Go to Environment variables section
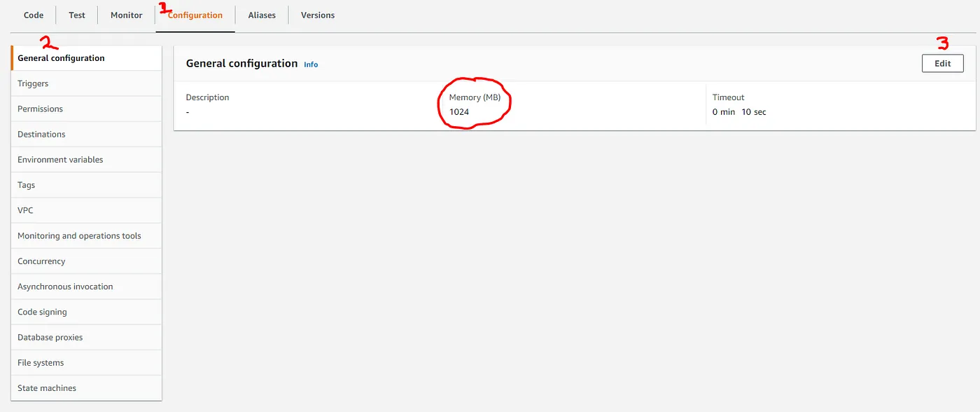 (x=60, y=160)
